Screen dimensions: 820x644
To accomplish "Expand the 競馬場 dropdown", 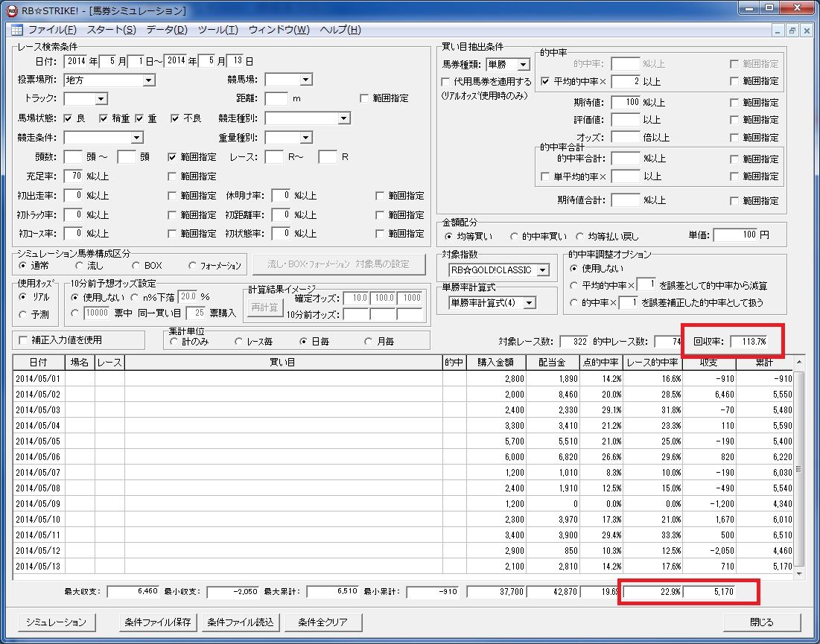I will click(x=306, y=80).
